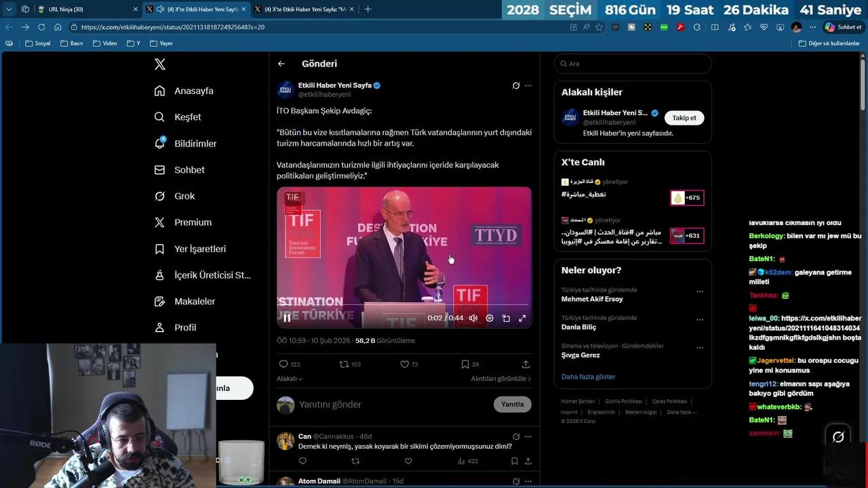This screenshot has width=868, height=488.
Task: Open more options for Şıvga Gerez trend
Action: pyautogui.click(x=700, y=348)
